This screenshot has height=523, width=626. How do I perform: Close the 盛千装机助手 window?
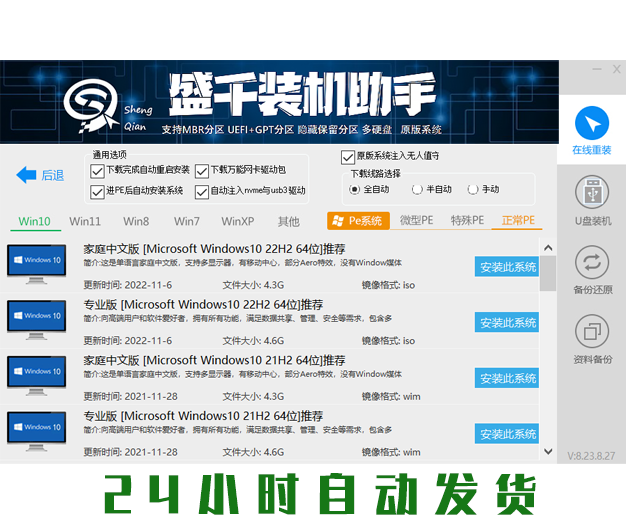click(x=616, y=69)
